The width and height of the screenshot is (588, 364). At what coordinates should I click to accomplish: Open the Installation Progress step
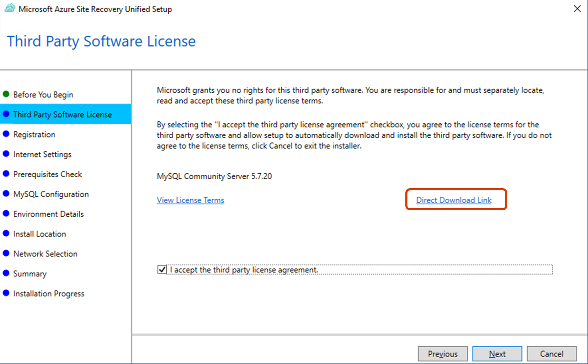49,294
